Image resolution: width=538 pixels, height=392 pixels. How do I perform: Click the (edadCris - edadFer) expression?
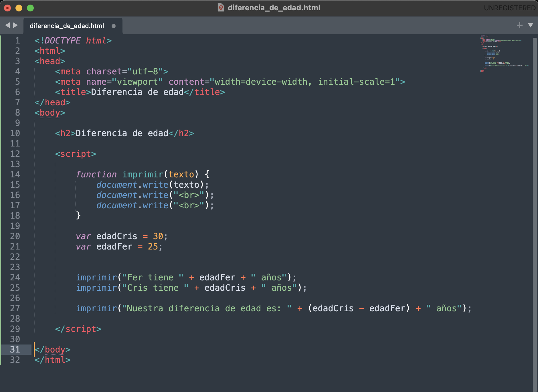point(359,308)
